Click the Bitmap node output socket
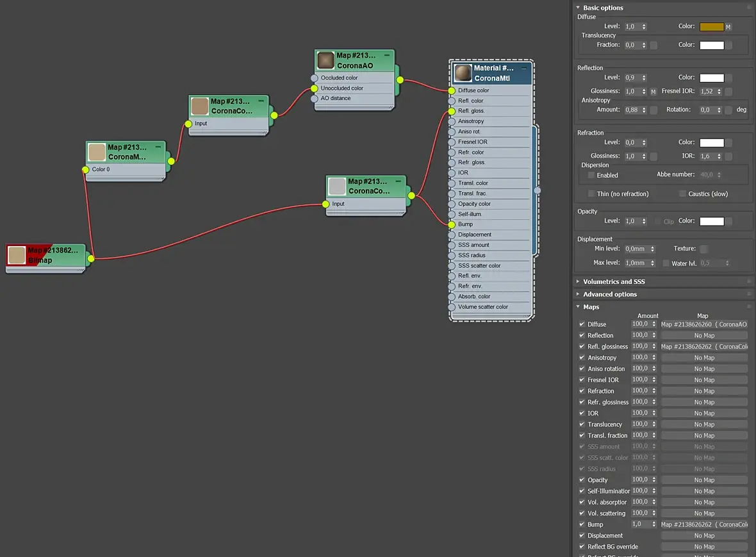This screenshot has width=756, height=557. (x=91, y=258)
